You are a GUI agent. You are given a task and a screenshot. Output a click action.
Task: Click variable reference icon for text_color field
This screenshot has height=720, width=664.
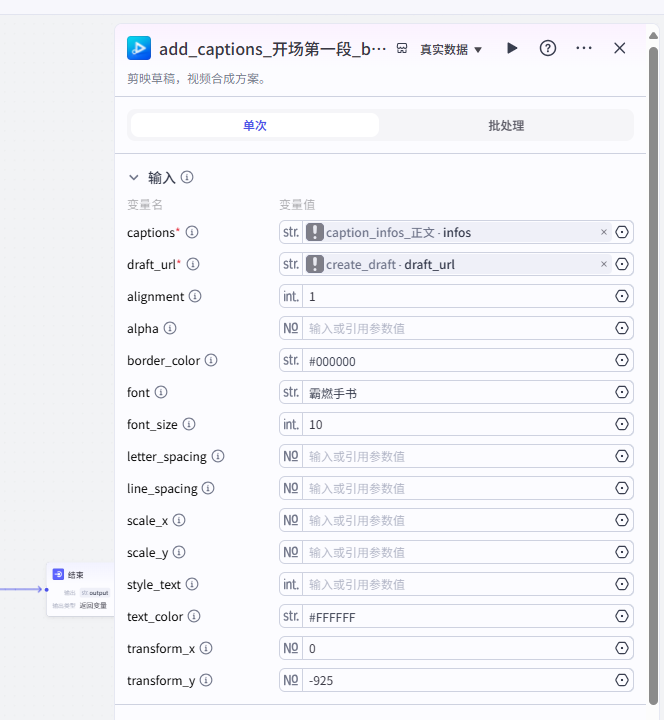[x=622, y=616]
